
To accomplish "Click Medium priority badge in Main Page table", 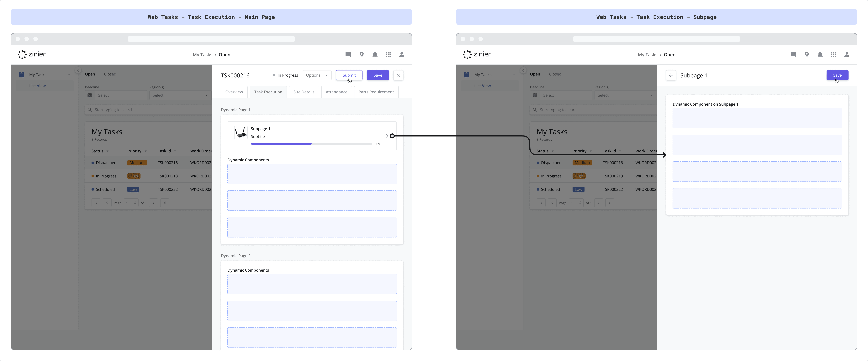I will point(137,163).
